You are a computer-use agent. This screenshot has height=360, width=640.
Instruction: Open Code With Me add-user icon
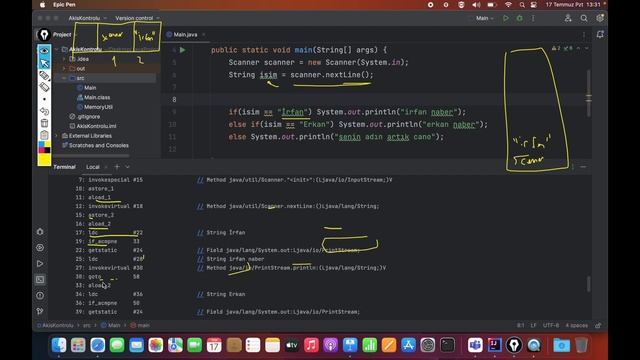click(568, 18)
